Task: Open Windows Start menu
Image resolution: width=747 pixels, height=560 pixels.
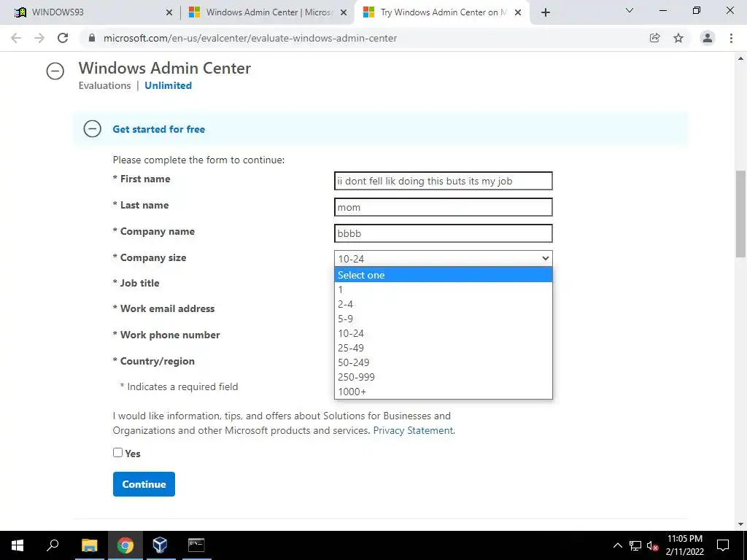Action: (x=18, y=545)
